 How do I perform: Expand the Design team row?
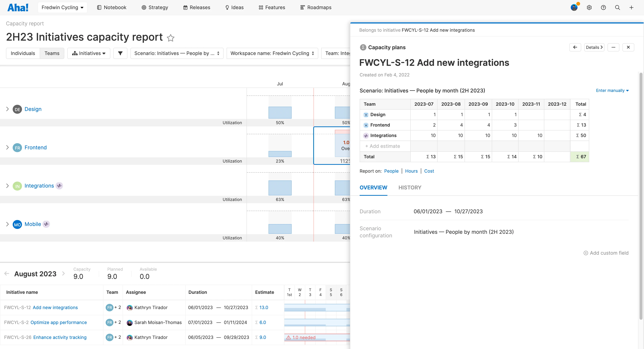pos(7,109)
